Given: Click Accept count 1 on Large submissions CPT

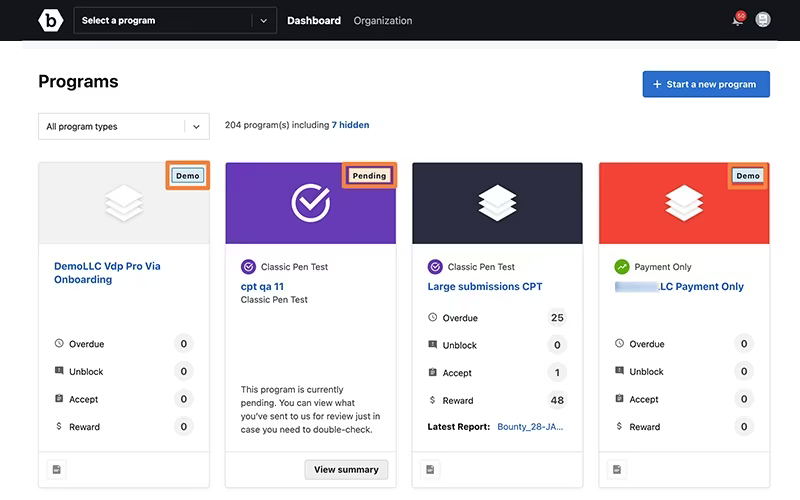Looking at the screenshot, I should (x=557, y=373).
